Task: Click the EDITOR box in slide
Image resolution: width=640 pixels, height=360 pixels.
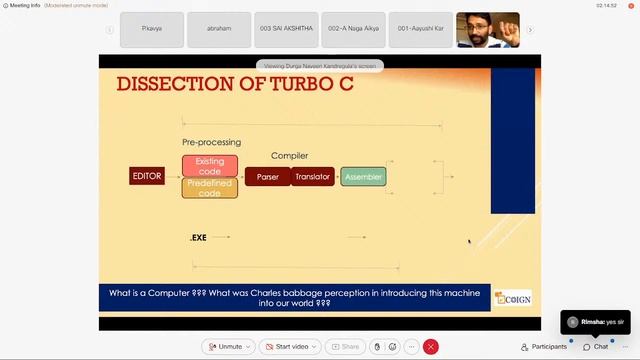Action: tap(147, 176)
